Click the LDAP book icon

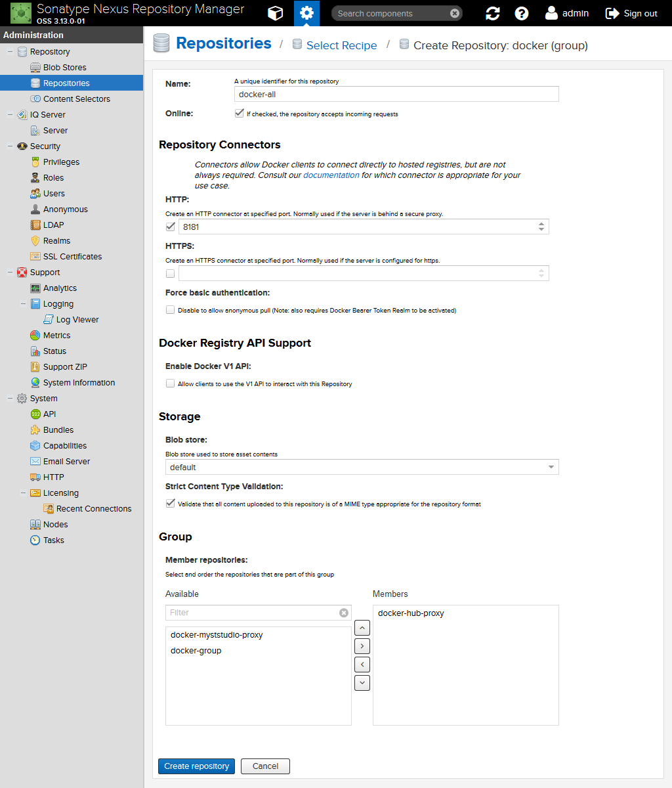(x=35, y=225)
